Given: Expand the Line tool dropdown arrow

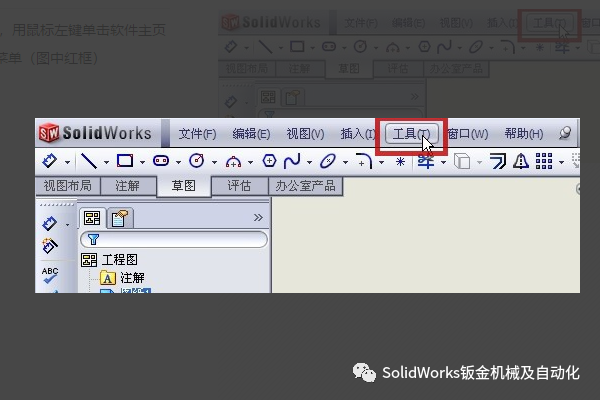Looking at the screenshot, I should point(106,162).
